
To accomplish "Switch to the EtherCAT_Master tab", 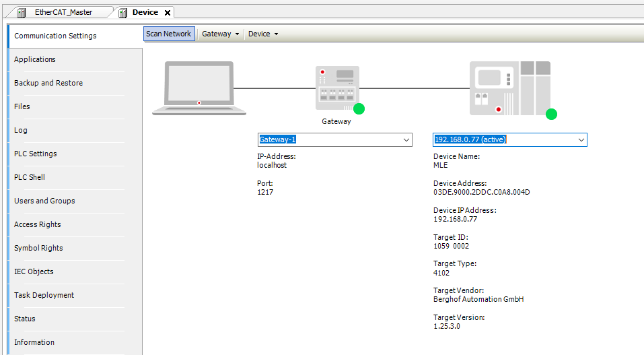I will (x=63, y=12).
